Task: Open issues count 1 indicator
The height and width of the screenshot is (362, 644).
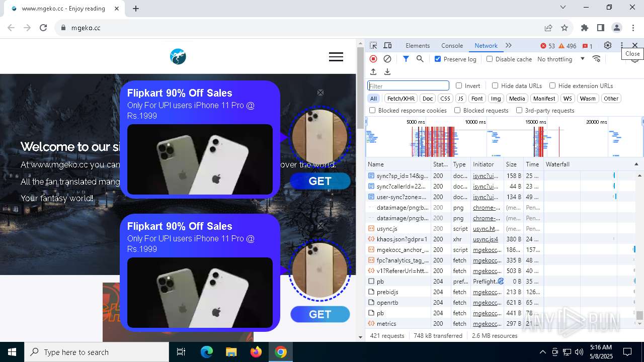Action: [x=588, y=46]
